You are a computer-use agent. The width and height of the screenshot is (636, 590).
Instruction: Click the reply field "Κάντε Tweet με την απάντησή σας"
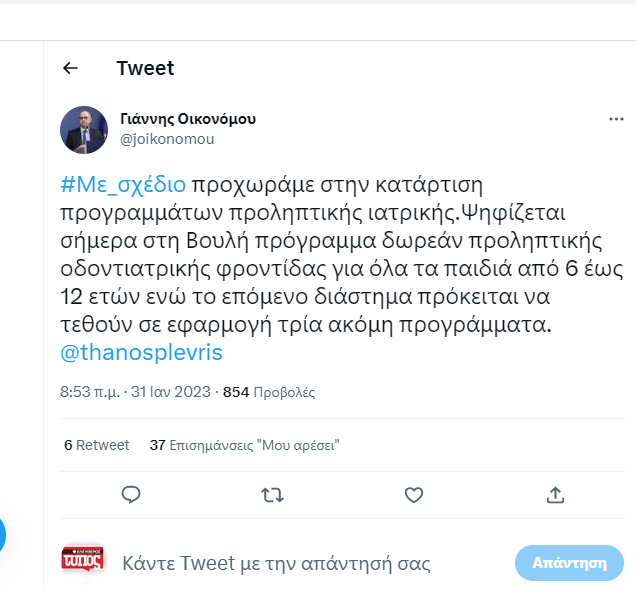(276, 563)
